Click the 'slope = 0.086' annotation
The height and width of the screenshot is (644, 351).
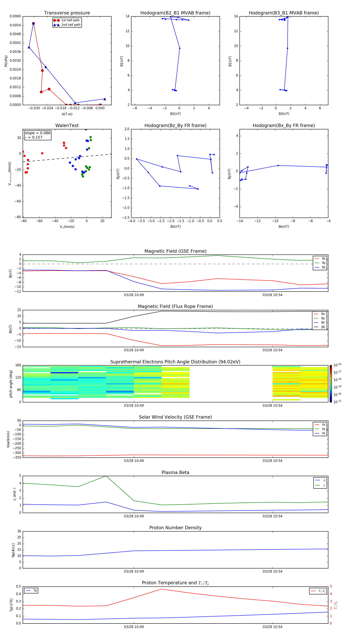38,133
